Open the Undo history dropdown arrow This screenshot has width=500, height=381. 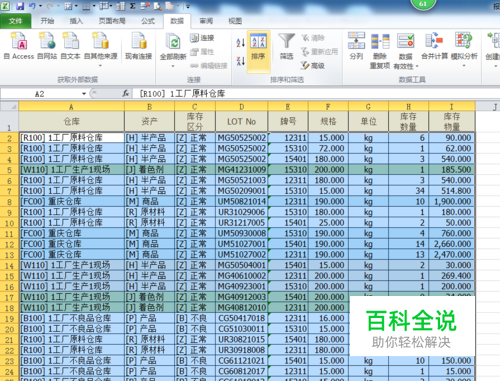point(41,6)
